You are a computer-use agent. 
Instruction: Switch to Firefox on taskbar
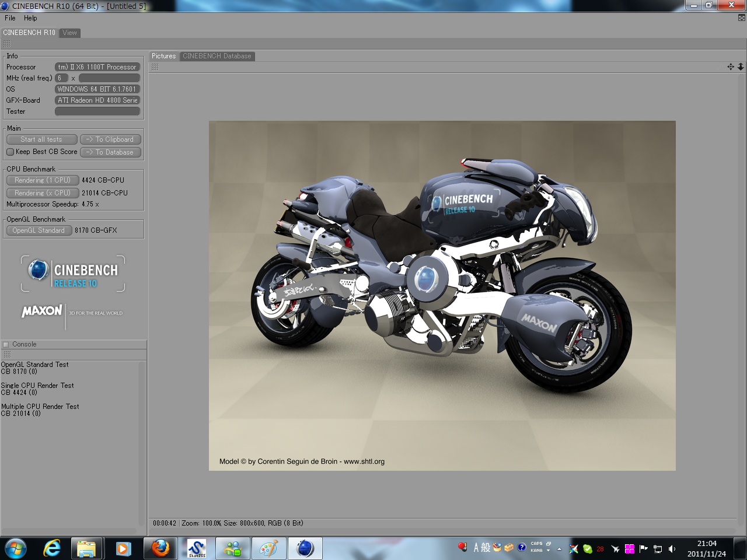(160, 548)
